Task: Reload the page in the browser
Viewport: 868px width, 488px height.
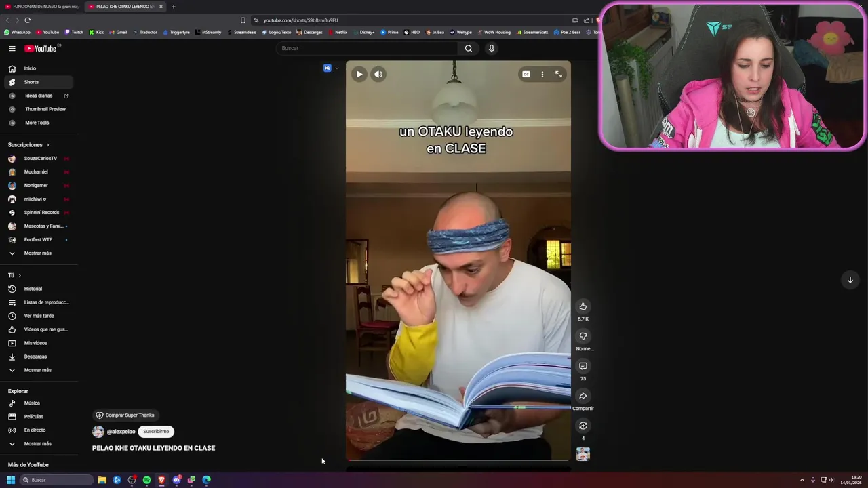Action: [27, 20]
